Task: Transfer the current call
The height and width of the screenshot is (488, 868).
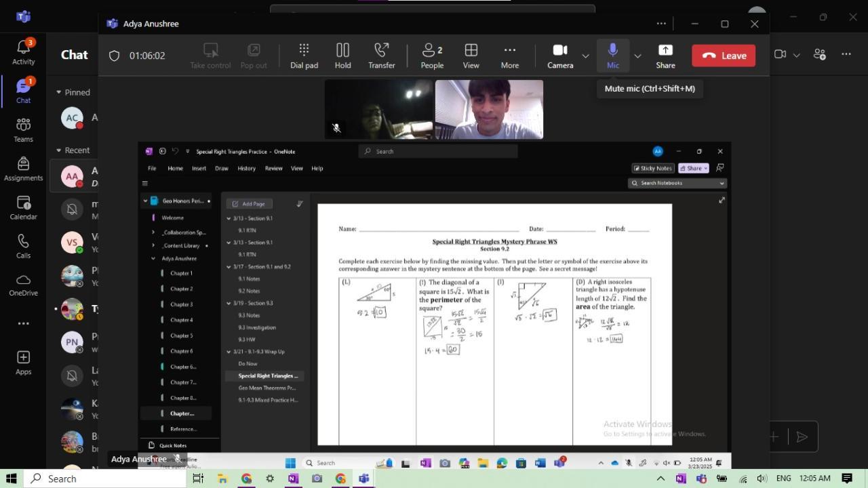Action: (381, 56)
